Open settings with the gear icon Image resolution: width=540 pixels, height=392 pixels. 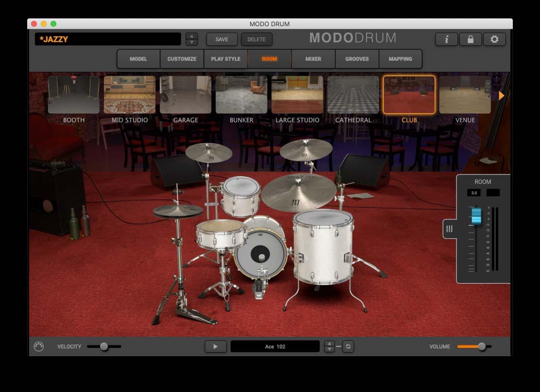pos(494,39)
